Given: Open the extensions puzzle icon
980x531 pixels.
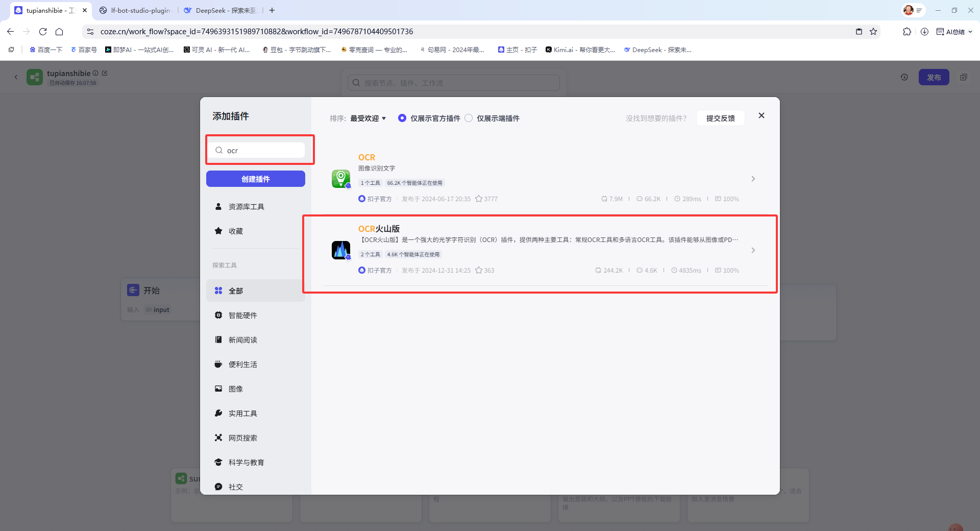Looking at the screenshot, I should coord(907,32).
